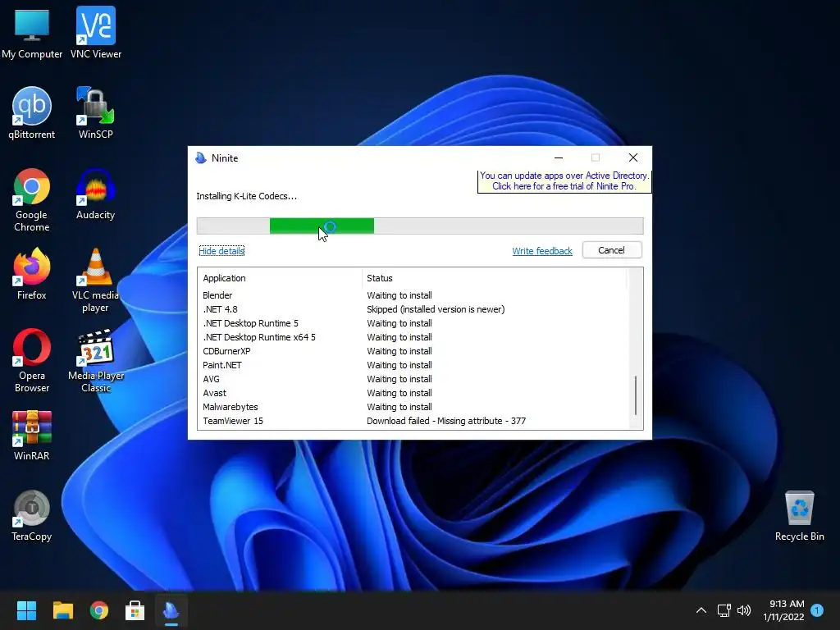Select the WinRAR desktop shortcut
The image size is (840, 630).
tap(32, 435)
